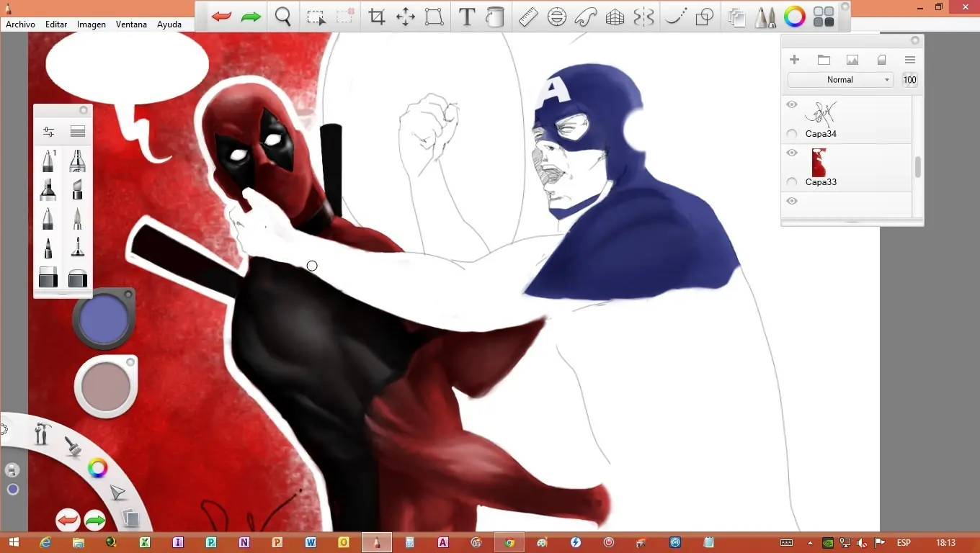Open the layer editor hamburger menu
Viewport: 980px width, 553px height.
pos(910,60)
